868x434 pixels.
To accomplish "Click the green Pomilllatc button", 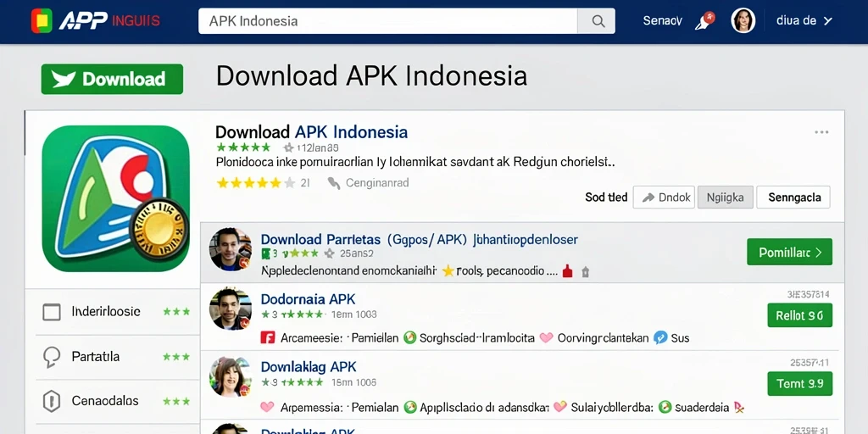I will pyautogui.click(x=789, y=252).
